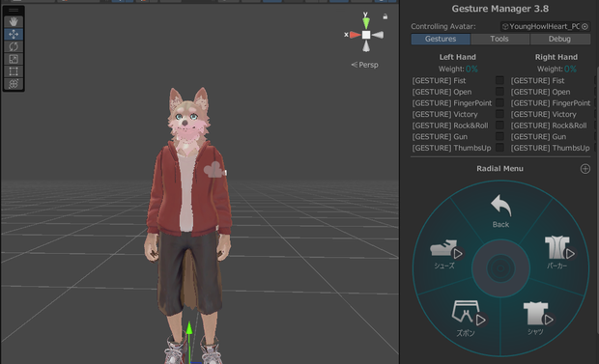Viewport: 599px width, 364px height.
Task: Click the tool palette drag handle
Action: click(x=14, y=11)
